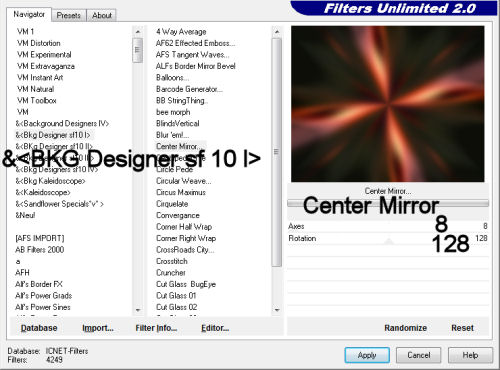This screenshot has height=370, width=500.
Task: Open the Database button
Action: [39, 328]
